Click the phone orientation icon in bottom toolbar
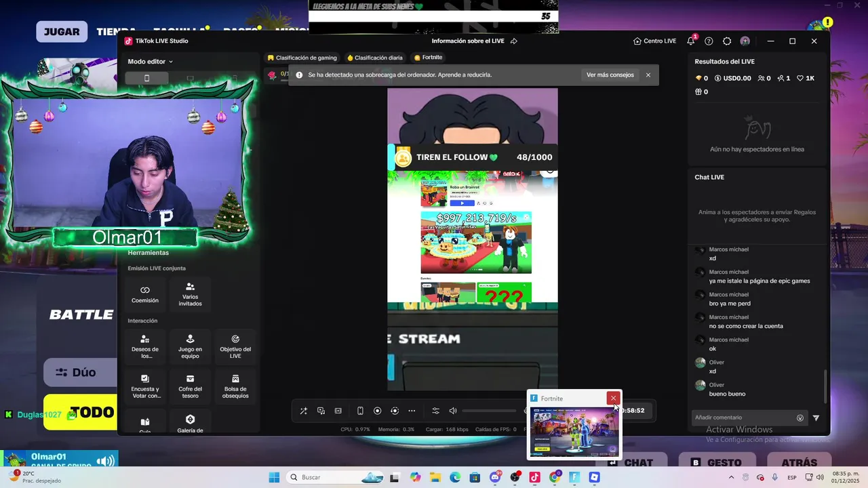Viewport: 868px width, 488px height. tap(360, 411)
